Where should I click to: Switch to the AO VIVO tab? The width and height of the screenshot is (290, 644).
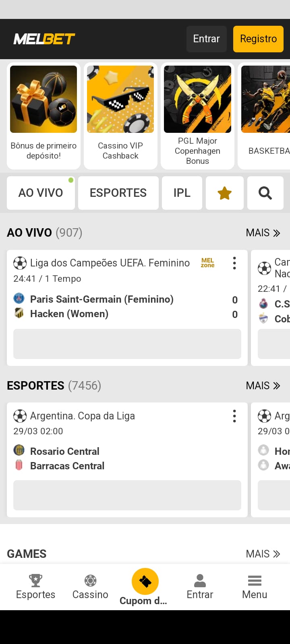pos(41,193)
